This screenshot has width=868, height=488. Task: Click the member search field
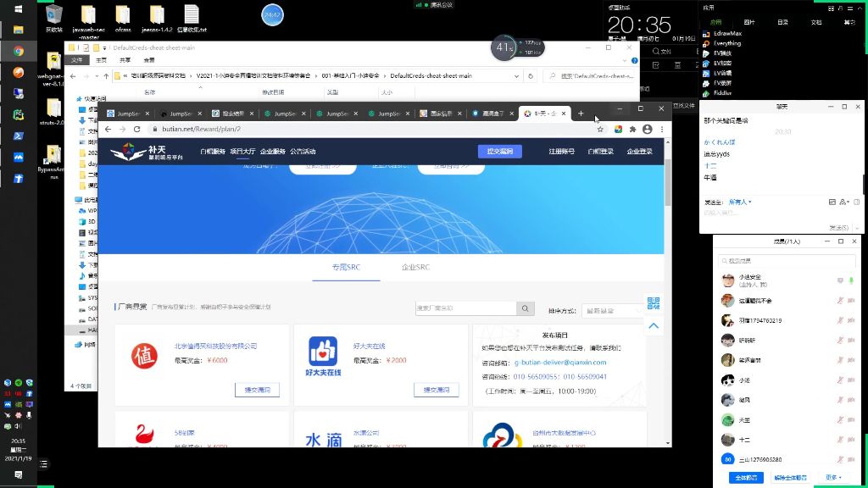(x=786, y=261)
